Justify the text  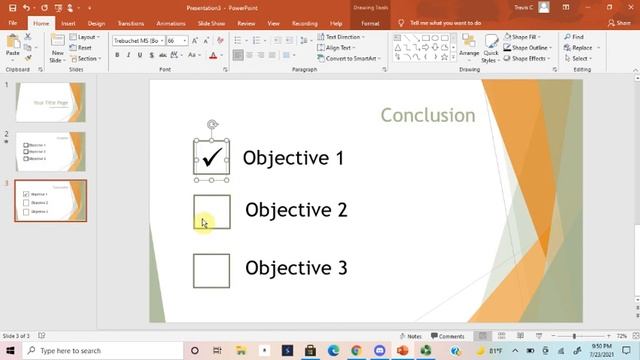coord(272,55)
